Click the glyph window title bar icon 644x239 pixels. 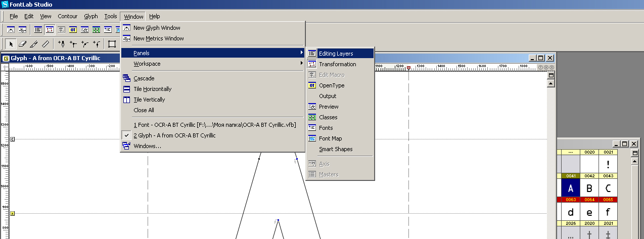pyautogui.click(x=6, y=58)
